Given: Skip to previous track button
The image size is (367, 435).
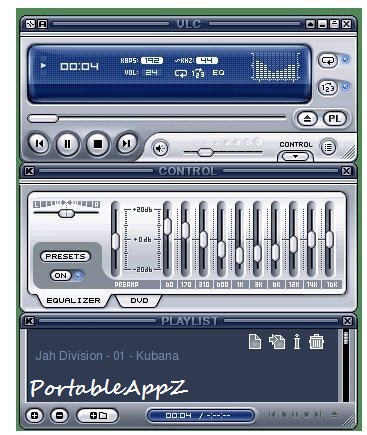Looking at the screenshot, I should (39, 144).
